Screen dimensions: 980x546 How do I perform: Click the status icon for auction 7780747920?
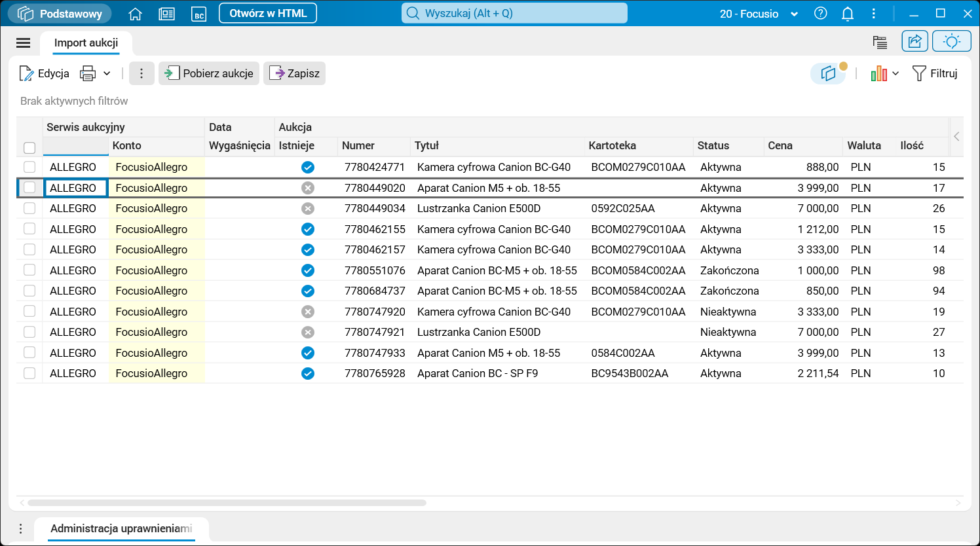tap(308, 312)
